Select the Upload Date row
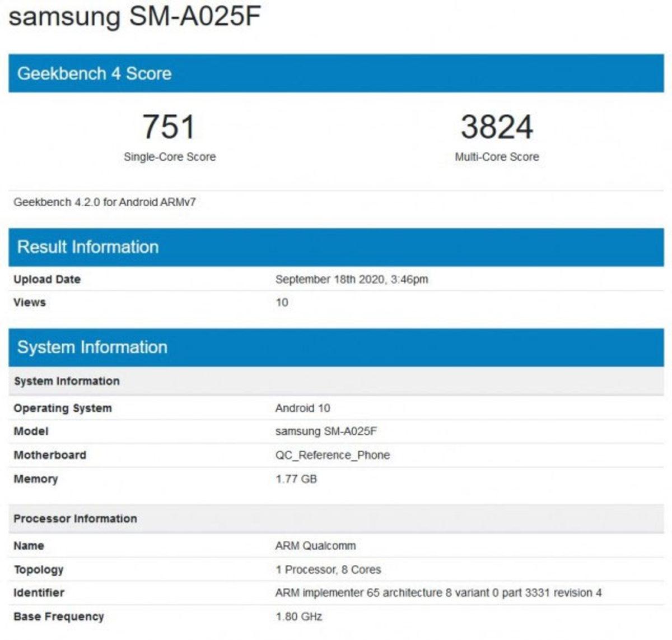The width and height of the screenshot is (672, 640). 47,280
